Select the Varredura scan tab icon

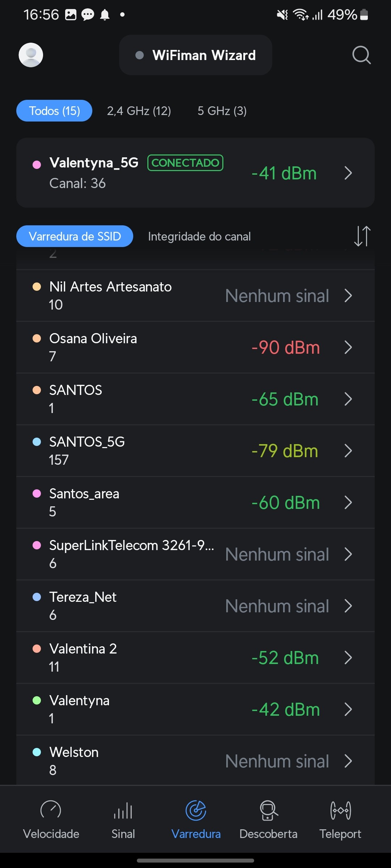(196, 811)
